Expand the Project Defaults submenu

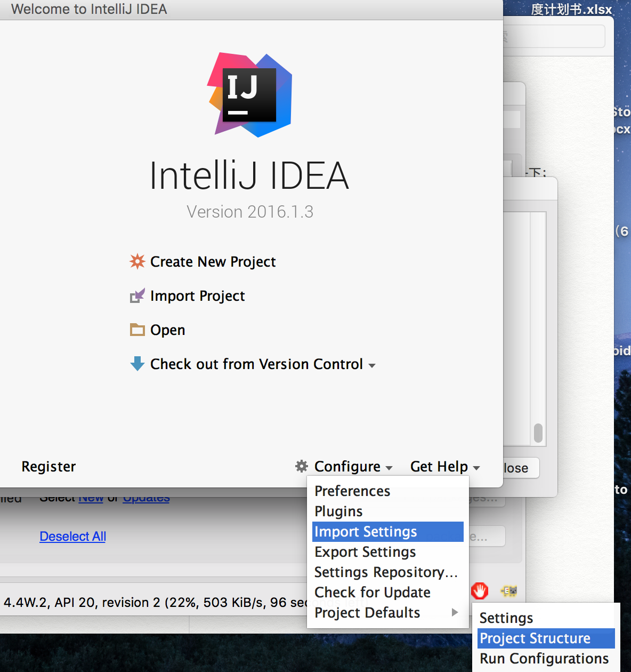click(x=388, y=613)
